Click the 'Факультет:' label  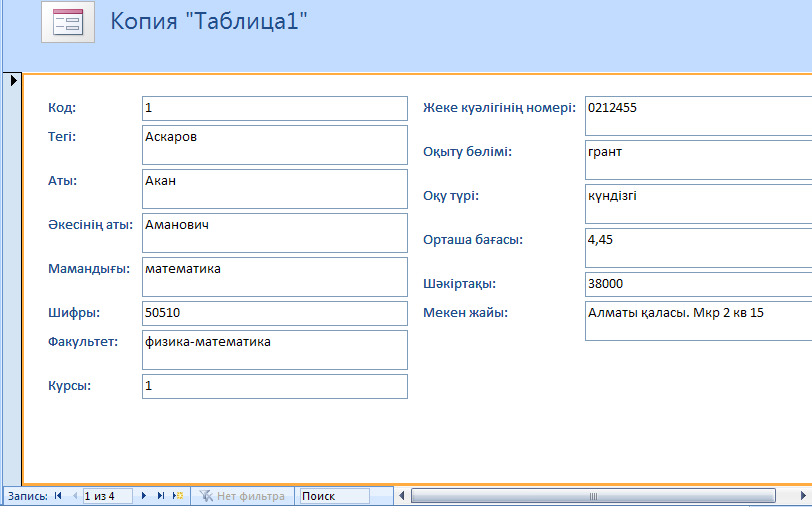[x=83, y=342]
